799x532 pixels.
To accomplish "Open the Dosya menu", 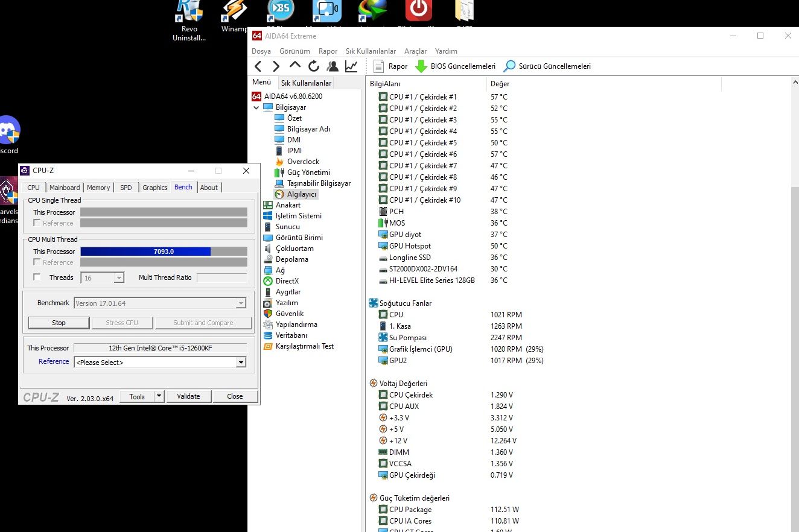I will 261,51.
